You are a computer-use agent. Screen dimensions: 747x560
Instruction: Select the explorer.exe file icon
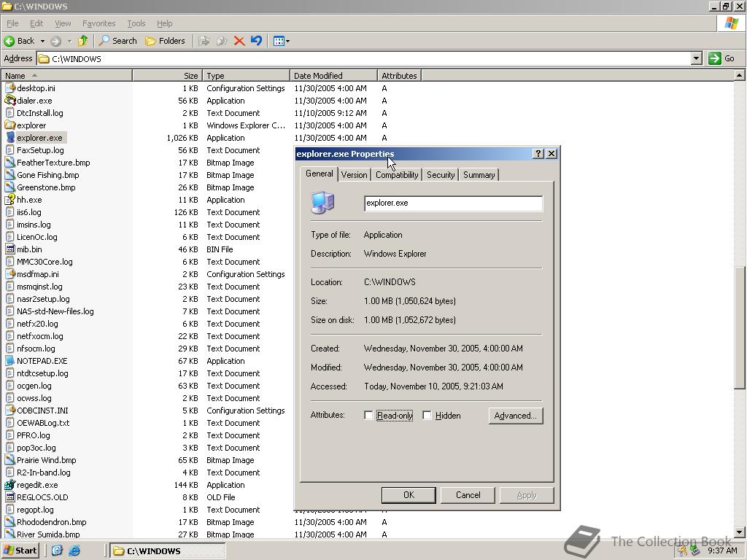9,138
